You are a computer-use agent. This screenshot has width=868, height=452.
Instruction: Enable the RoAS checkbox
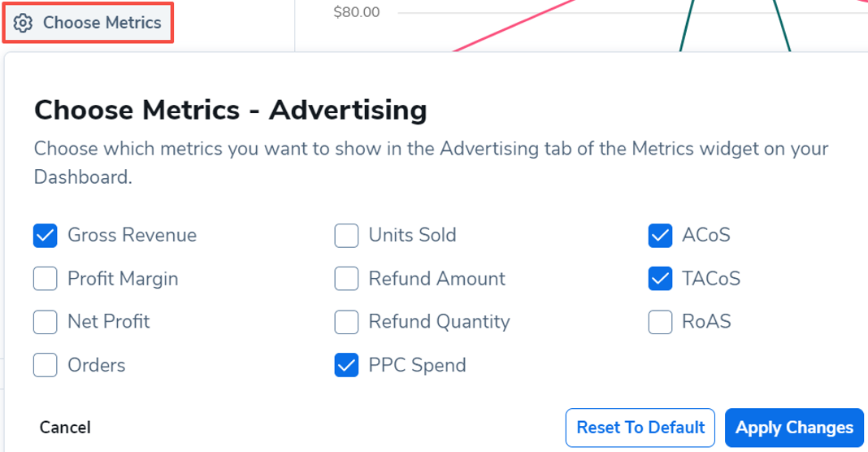(x=661, y=322)
